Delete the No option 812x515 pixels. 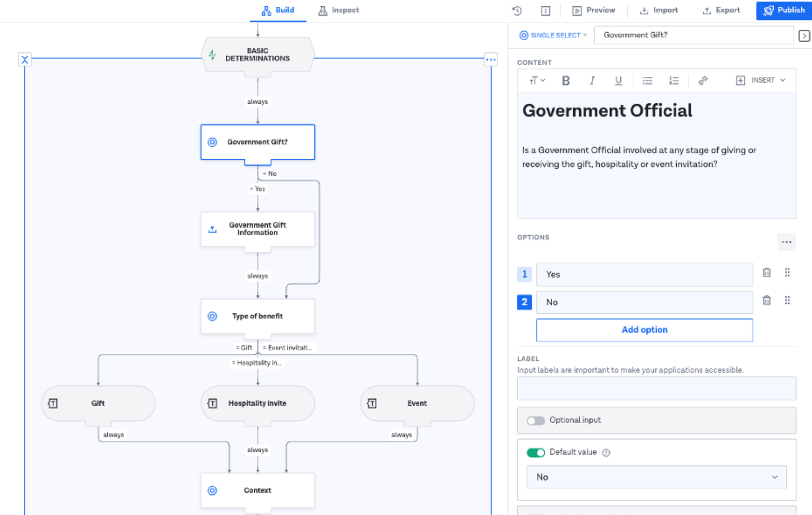click(766, 300)
